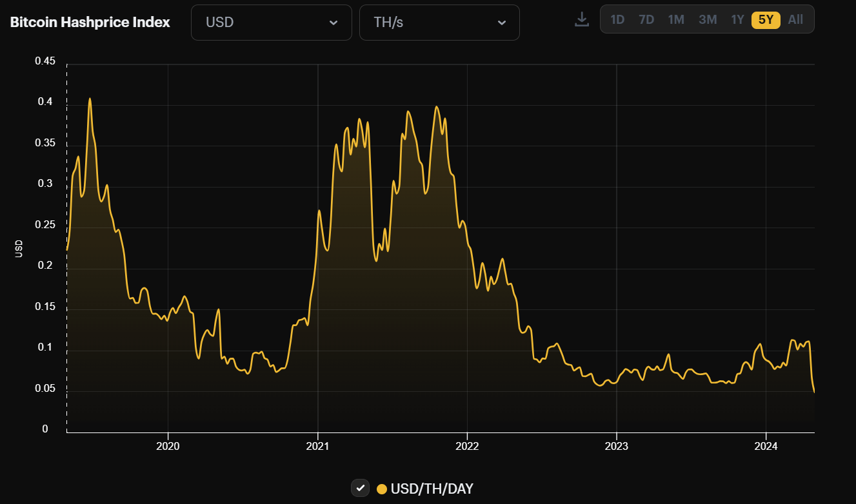Select the 5Y time range
Viewport: 856px width, 504px height.
pyautogui.click(x=766, y=19)
